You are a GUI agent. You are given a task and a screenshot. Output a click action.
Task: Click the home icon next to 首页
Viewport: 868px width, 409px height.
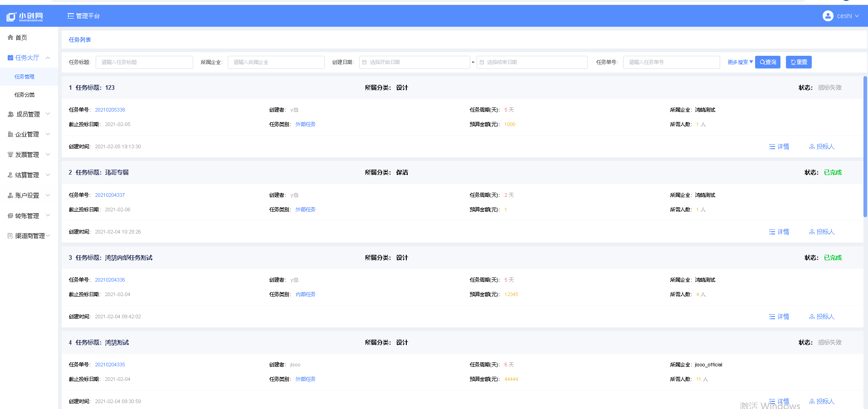click(x=10, y=38)
